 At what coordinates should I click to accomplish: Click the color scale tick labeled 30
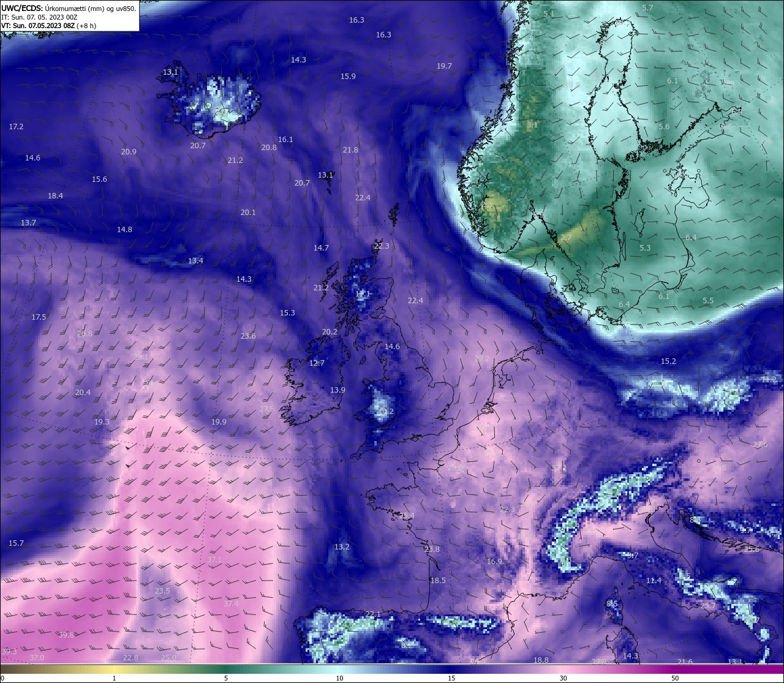point(563,678)
